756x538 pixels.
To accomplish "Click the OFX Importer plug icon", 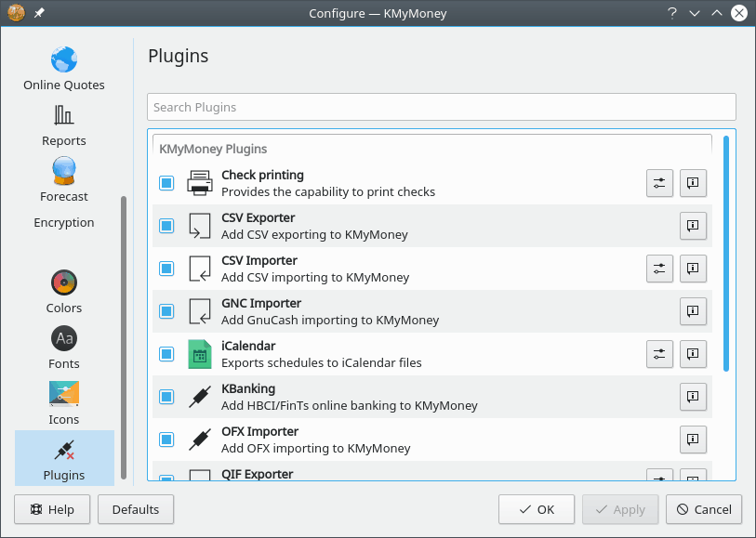I will pyautogui.click(x=200, y=440).
